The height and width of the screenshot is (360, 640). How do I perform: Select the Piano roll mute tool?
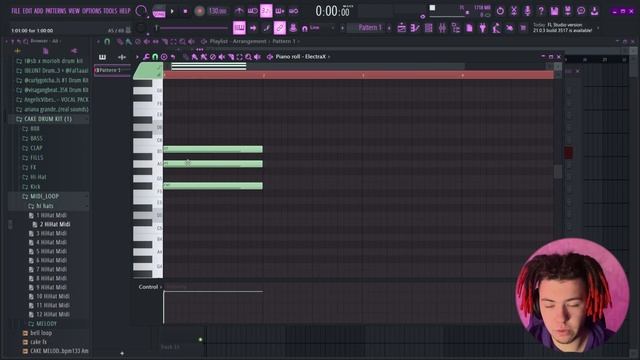tap(222, 57)
